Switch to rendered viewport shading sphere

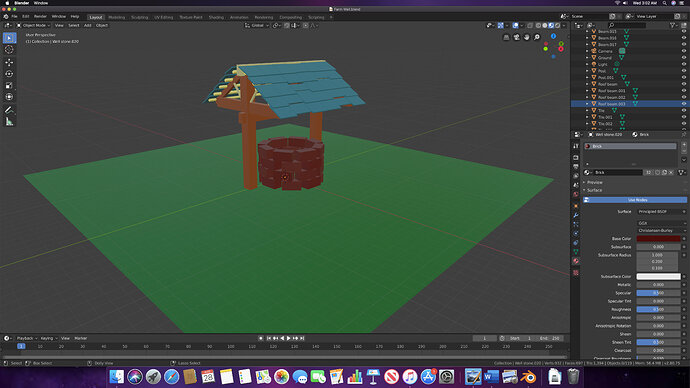coord(558,26)
